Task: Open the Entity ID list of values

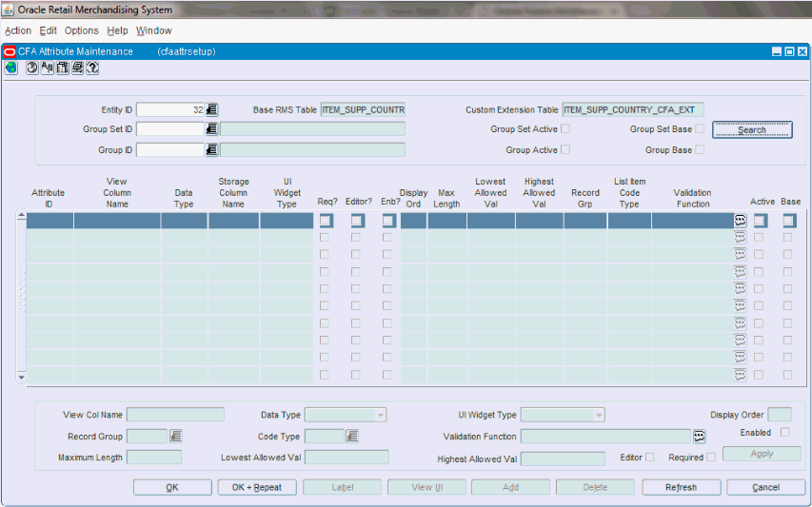Action: coord(211,109)
